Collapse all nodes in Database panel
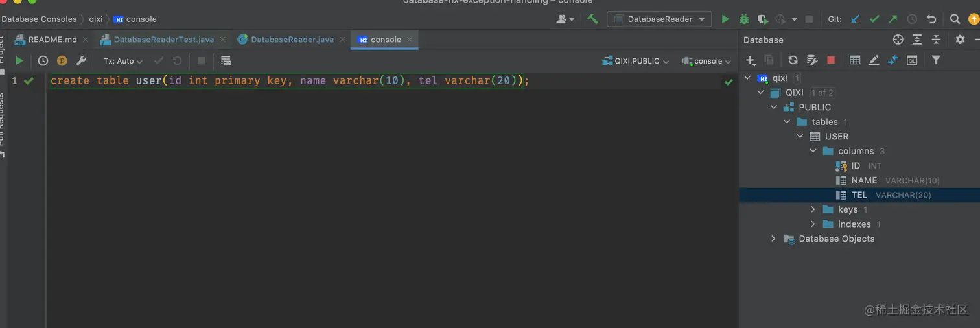 click(x=936, y=40)
